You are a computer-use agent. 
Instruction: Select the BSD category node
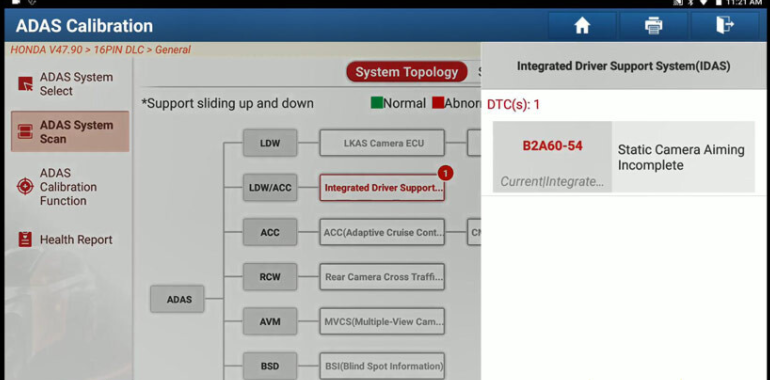[270, 366]
